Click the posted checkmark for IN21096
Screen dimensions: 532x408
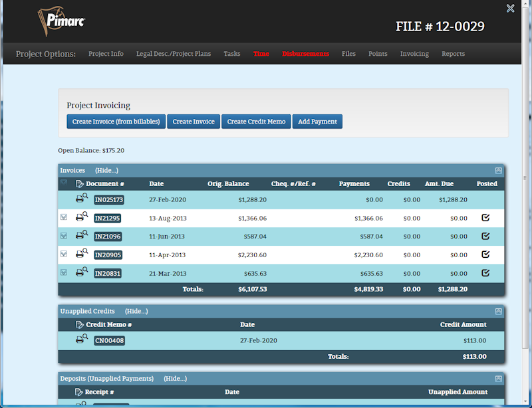point(485,236)
